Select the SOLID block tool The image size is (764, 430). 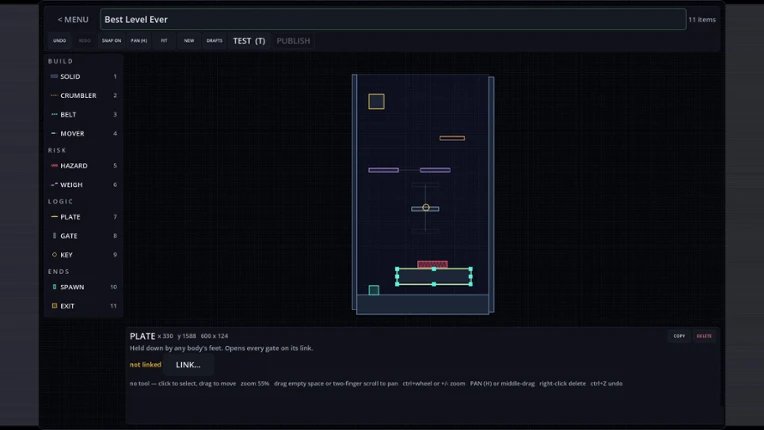83,76
